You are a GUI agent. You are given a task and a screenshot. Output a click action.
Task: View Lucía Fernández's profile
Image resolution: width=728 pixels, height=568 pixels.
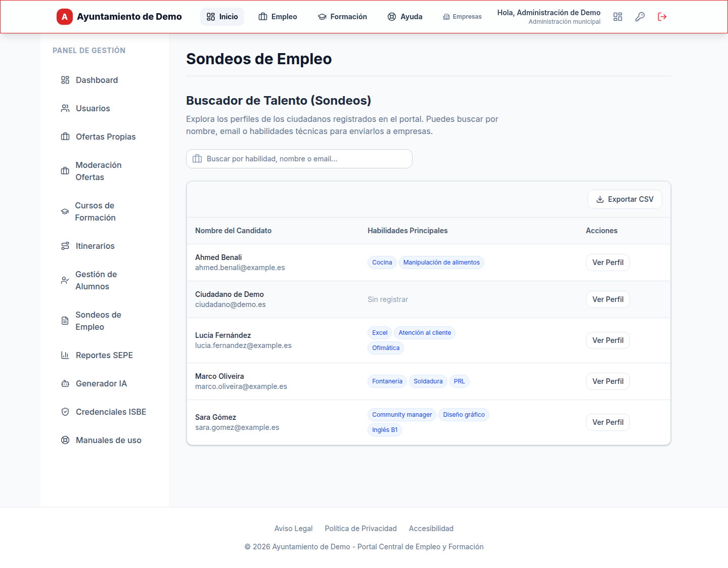coord(608,340)
